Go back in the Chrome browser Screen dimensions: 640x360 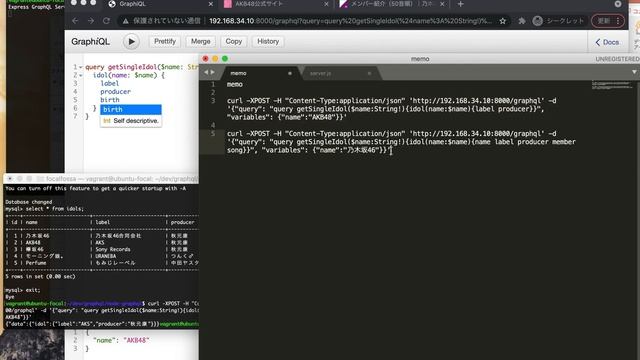[x=75, y=21]
